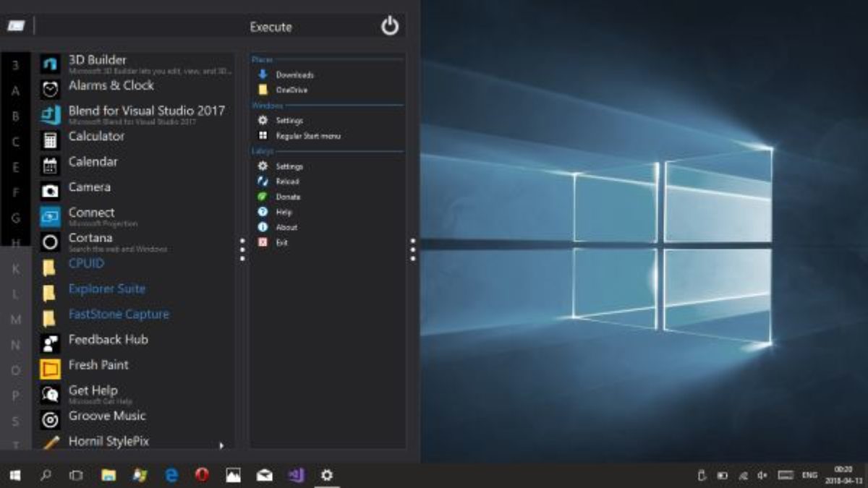This screenshot has height=488, width=868.
Task: Open 3D Builder from the app list
Action: click(97, 61)
